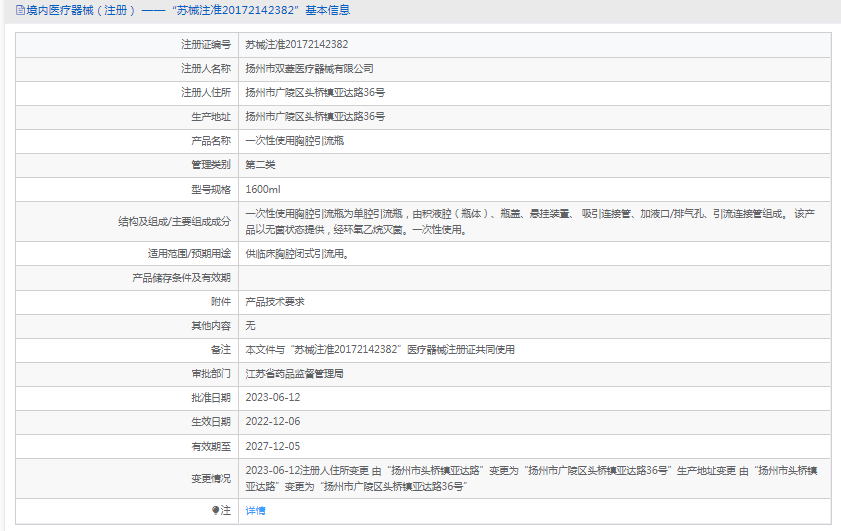Click registrant name 扬州市双菱医疗器械有限公司
The height and width of the screenshot is (531, 841).
(309, 69)
